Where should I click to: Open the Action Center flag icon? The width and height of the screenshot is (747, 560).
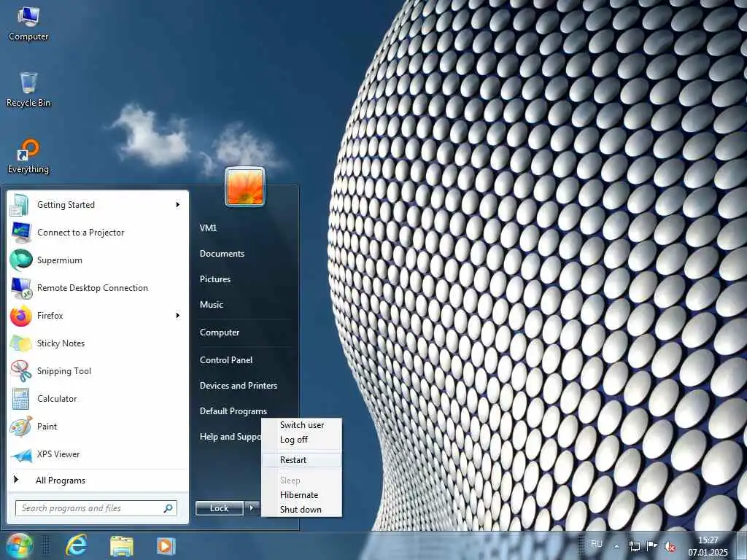tap(651, 546)
